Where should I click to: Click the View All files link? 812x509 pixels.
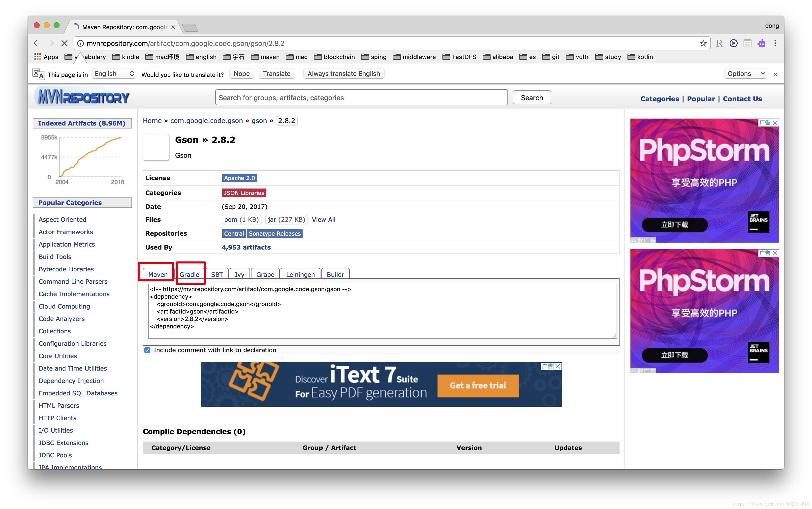click(x=323, y=220)
